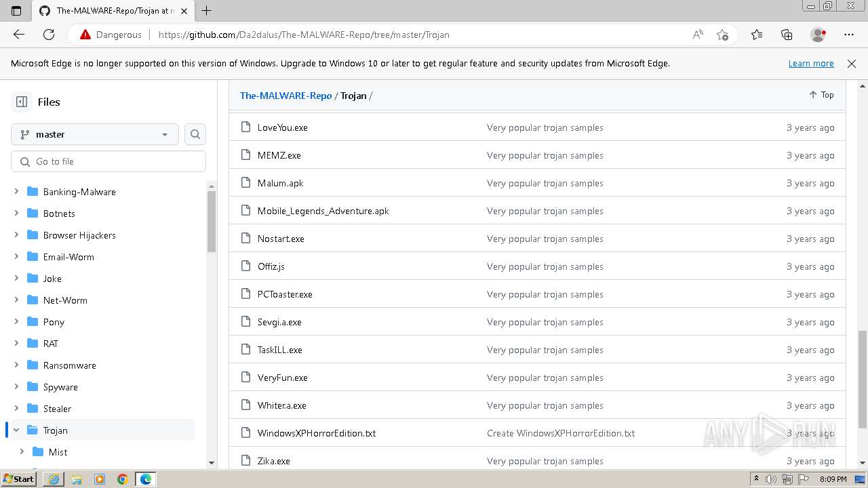The height and width of the screenshot is (488, 868).
Task: Open Nostart.exe file
Action: click(x=281, y=239)
